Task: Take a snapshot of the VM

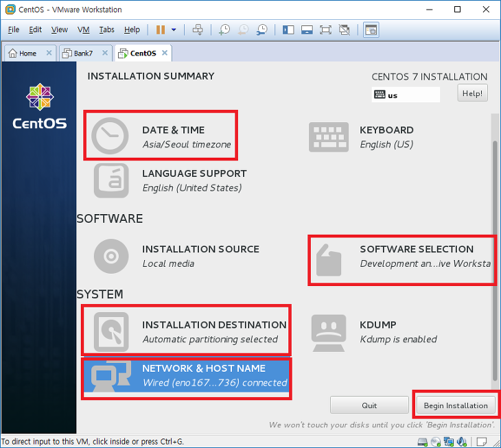Action: tap(224, 30)
